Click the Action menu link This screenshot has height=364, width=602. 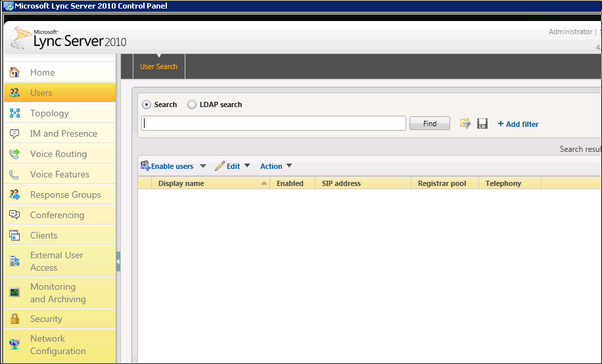click(271, 166)
